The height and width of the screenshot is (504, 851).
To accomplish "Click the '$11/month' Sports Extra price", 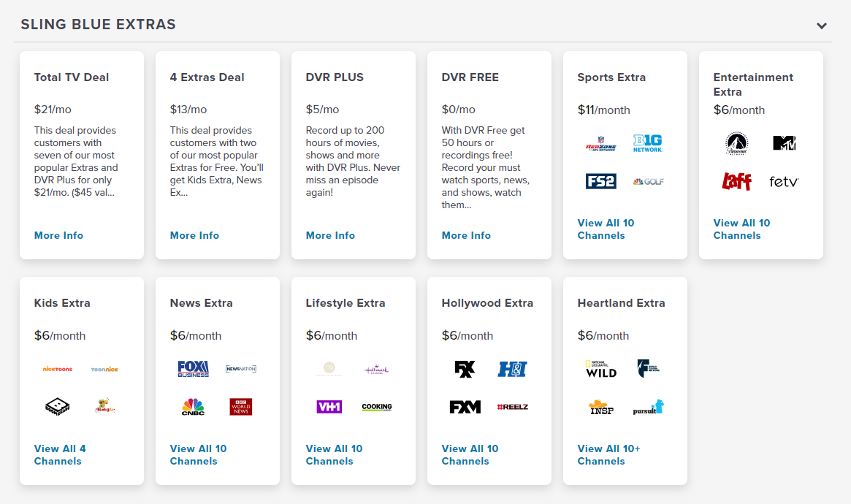I will (603, 110).
